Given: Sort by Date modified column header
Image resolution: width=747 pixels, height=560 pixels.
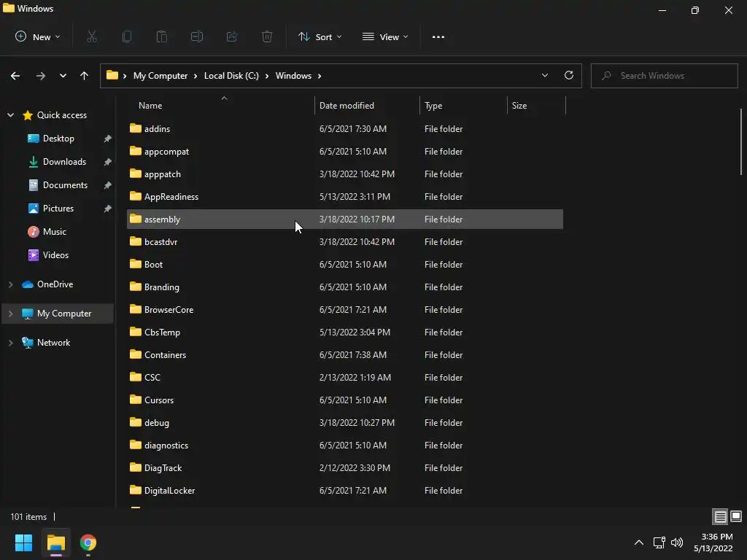Looking at the screenshot, I should point(367,106).
